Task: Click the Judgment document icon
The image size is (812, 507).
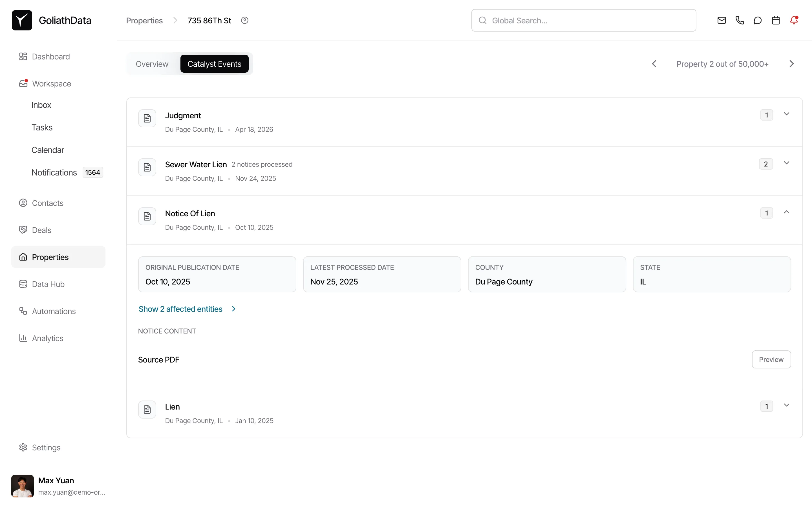Action: coord(147,118)
